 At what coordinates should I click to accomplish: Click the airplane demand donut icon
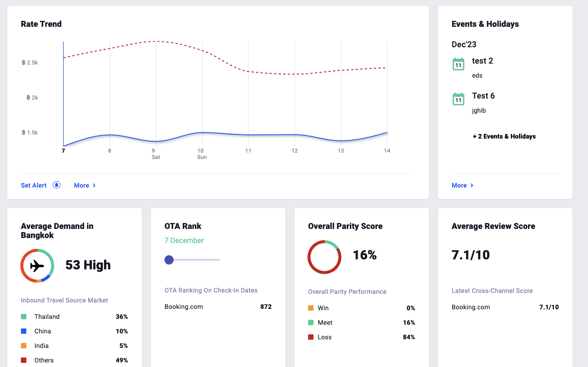(37, 266)
